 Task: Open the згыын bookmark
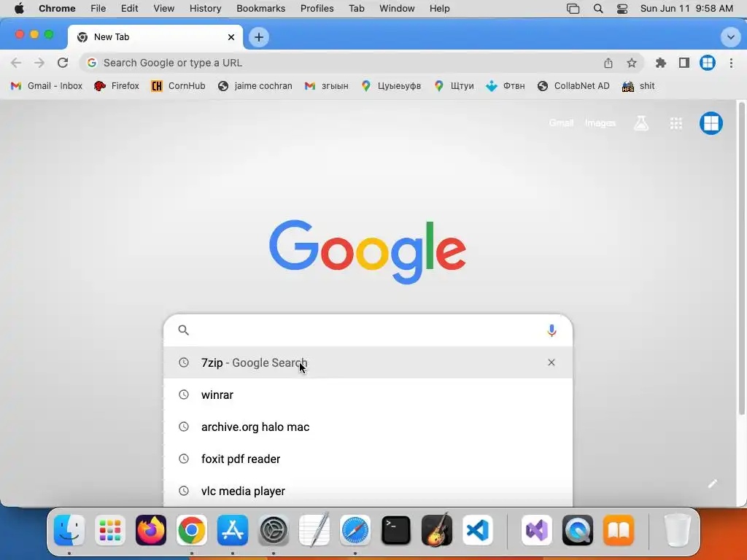tap(327, 86)
